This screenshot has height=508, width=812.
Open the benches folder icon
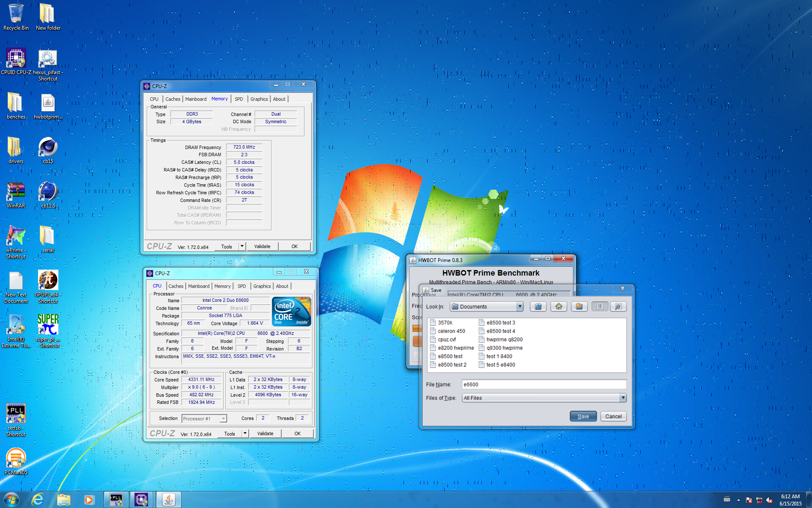click(16, 106)
